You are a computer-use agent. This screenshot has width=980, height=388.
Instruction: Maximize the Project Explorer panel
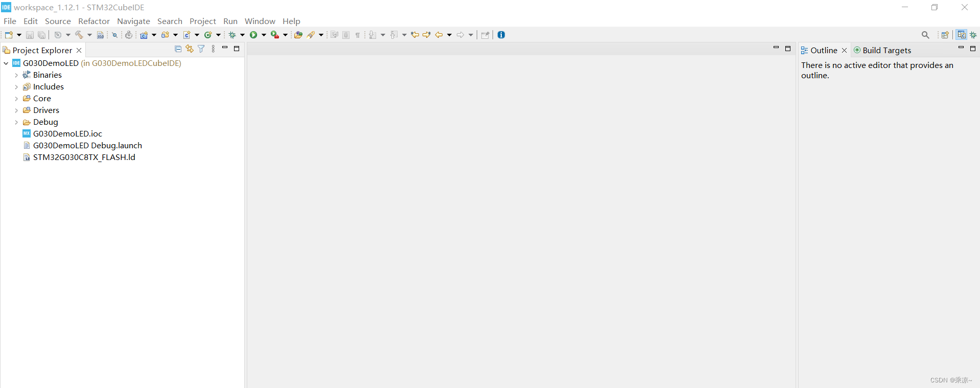[237, 49]
